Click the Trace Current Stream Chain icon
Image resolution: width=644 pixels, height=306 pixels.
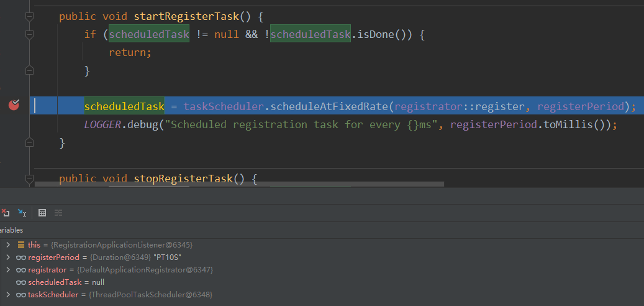58,213
